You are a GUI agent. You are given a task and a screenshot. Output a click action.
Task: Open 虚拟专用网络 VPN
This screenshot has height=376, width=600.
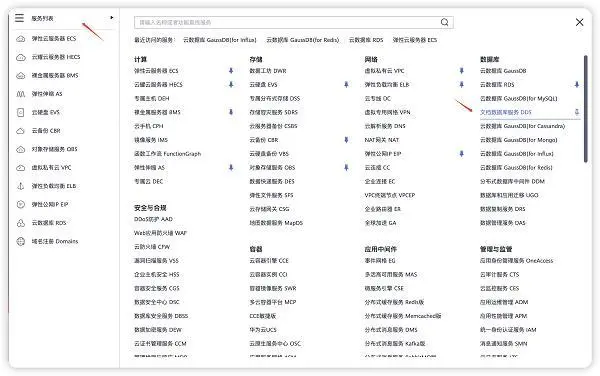point(387,112)
